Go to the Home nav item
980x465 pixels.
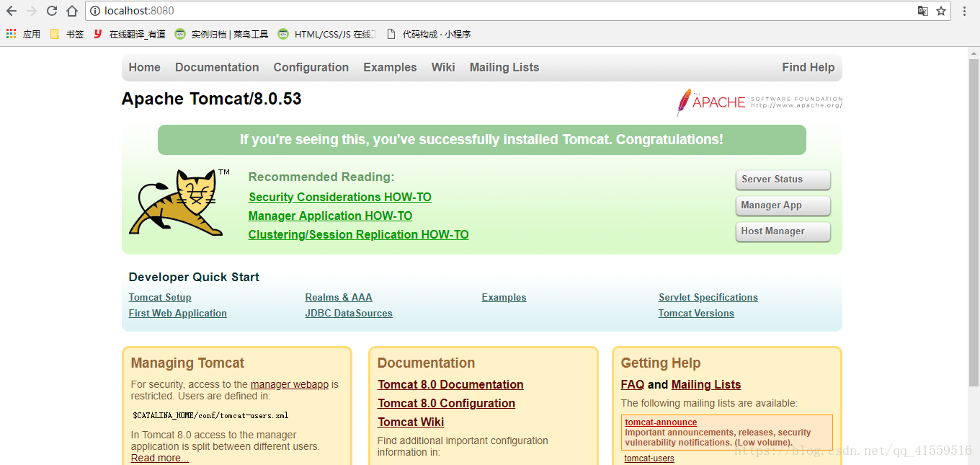144,68
